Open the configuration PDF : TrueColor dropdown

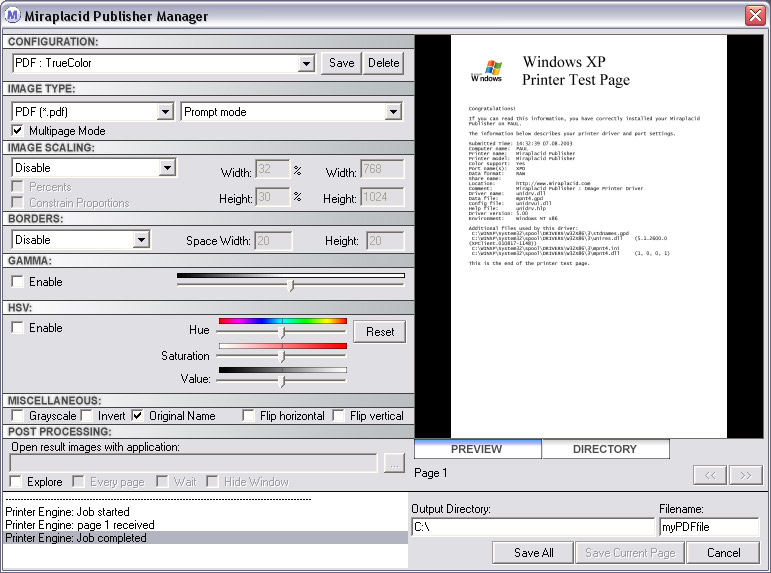(306, 63)
